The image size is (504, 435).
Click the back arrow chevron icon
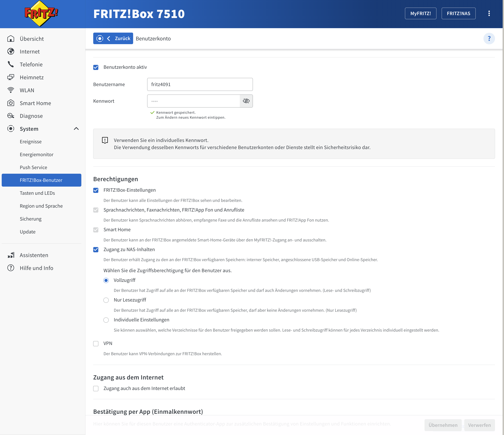pyautogui.click(x=109, y=38)
